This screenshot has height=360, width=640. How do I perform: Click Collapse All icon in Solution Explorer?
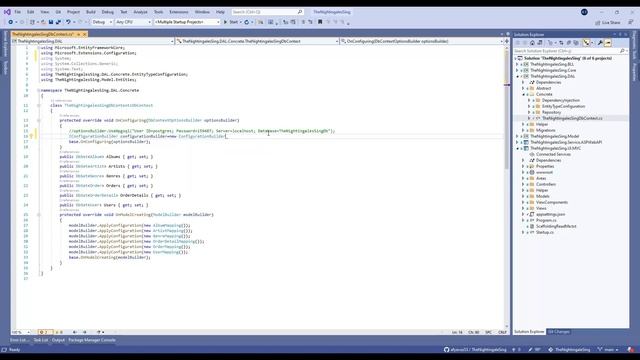click(569, 43)
